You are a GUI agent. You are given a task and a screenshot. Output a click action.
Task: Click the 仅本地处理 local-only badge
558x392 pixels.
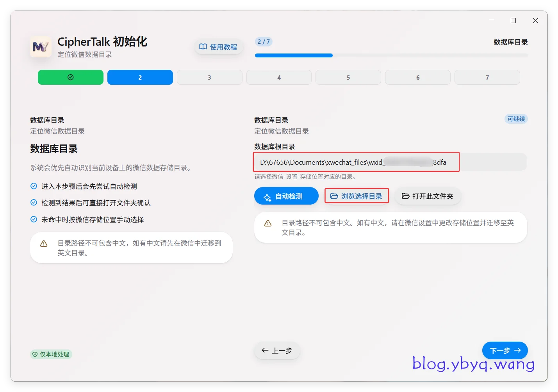(51, 354)
